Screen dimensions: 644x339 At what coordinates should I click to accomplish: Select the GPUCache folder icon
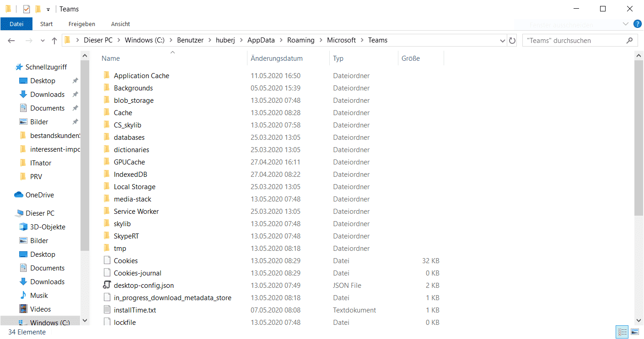click(x=107, y=162)
